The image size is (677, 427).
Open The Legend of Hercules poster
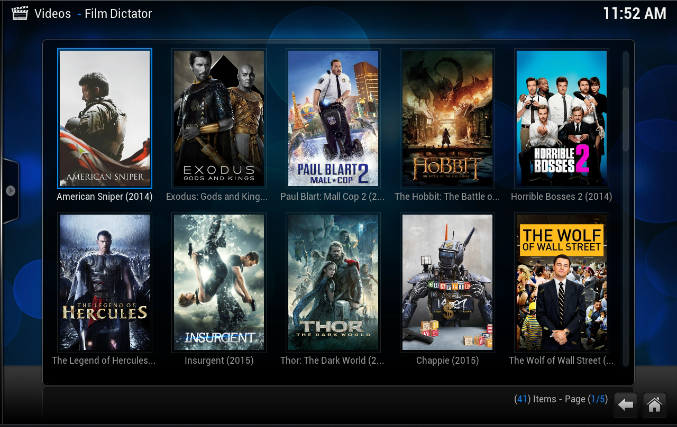point(105,282)
